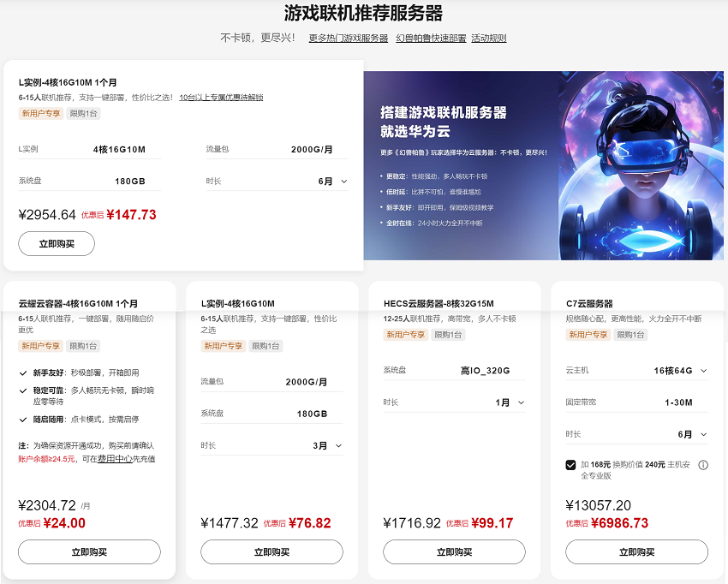Click 2000G/月 in the ¥147.73 card
The height and width of the screenshot is (584, 728).
pyautogui.click(x=312, y=150)
